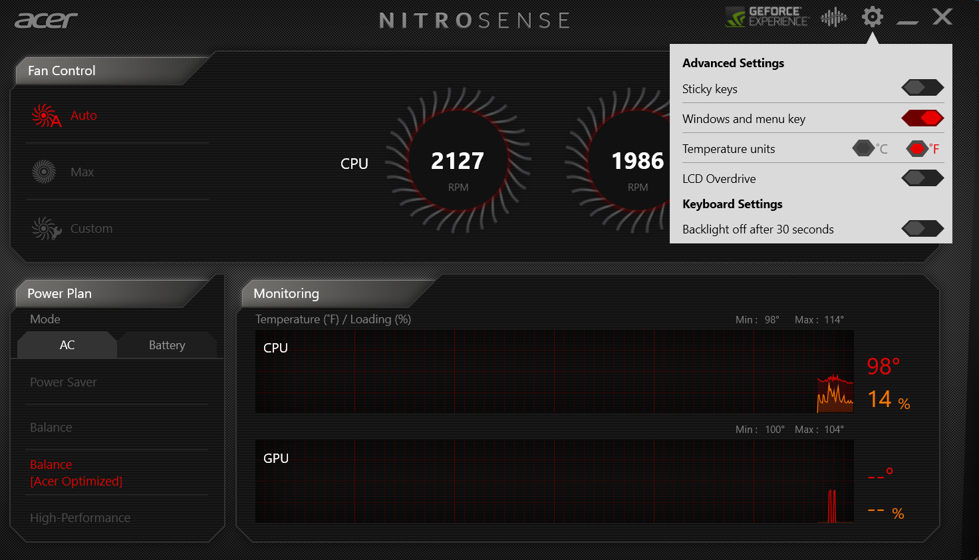979x560 pixels.
Task: Enable the Sticky keys toggle
Action: [x=922, y=87]
